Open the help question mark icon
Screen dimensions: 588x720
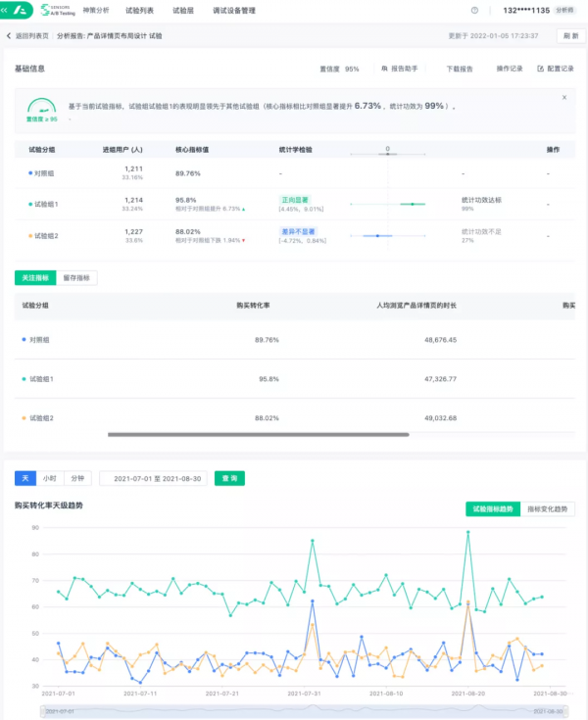475,11
